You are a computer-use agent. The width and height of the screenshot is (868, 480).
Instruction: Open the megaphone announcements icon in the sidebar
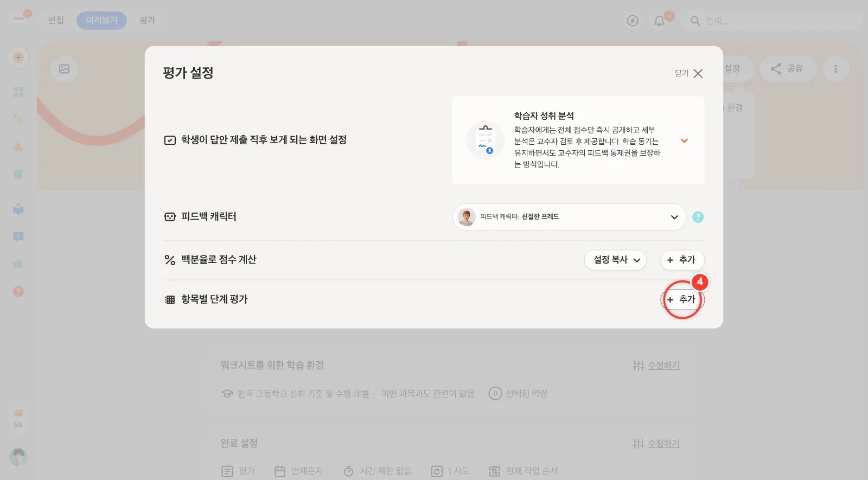(18, 264)
